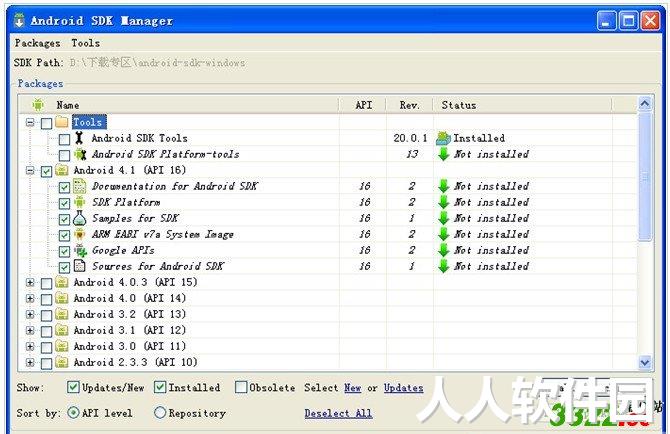This screenshot has height=434, width=670.
Task: Click the Android SDK Manager title bar icon
Action: coord(19,21)
